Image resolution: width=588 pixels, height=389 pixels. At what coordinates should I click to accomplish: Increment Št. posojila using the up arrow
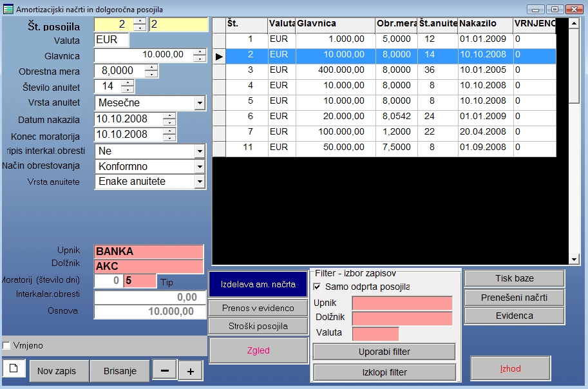[140, 21]
